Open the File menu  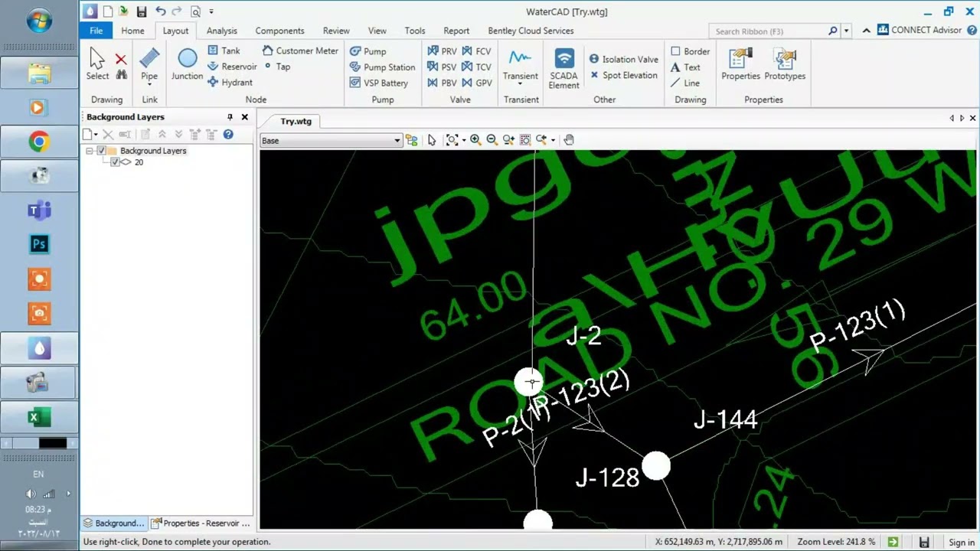point(96,31)
